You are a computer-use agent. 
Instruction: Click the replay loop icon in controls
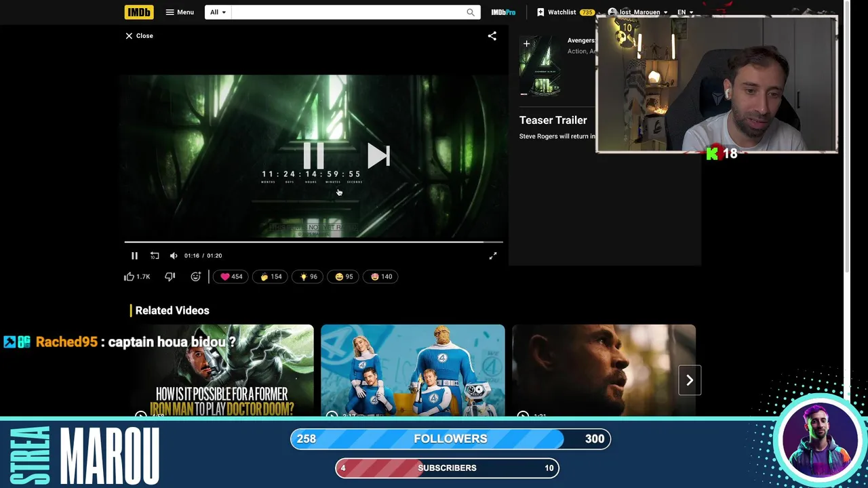click(x=155, y=256)
